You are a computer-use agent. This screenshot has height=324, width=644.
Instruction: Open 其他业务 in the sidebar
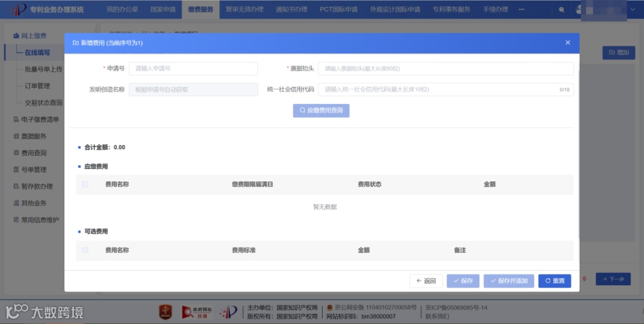click(x=34, y=203)
